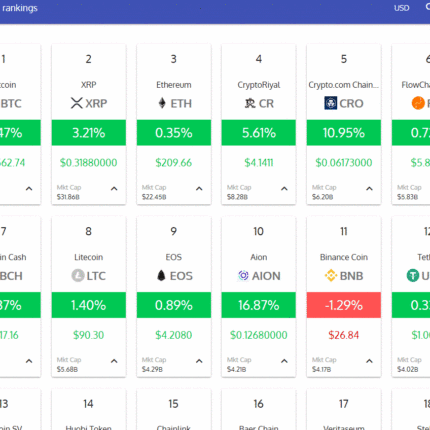Screen dimensions: 430x430
Task: Click the CRO 10.95% change bar
Action: tap(344, 133)
